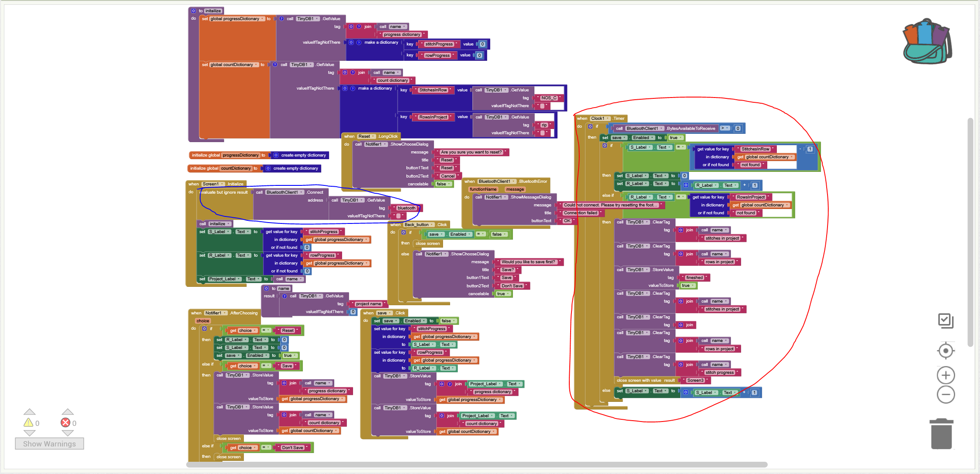Open the backpack icon
The height and width of the screenshot is (474, 980).
(927, 42)
